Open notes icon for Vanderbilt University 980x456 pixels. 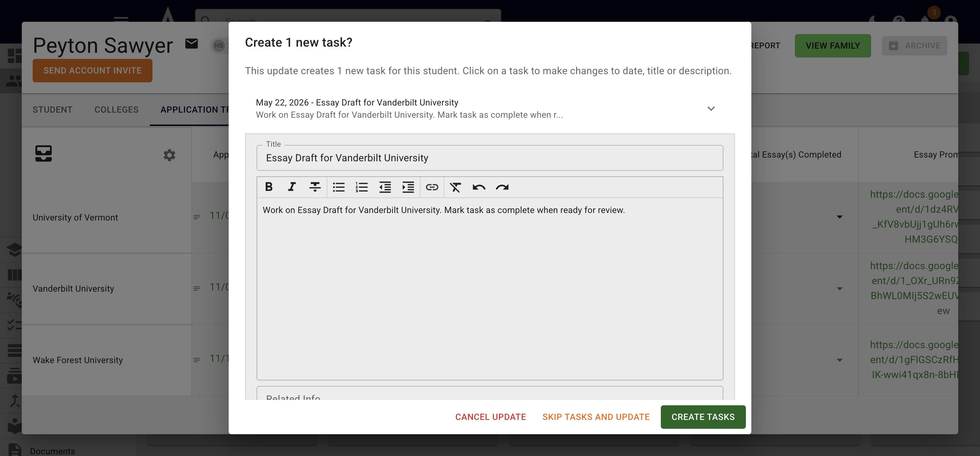click(197, 289)
